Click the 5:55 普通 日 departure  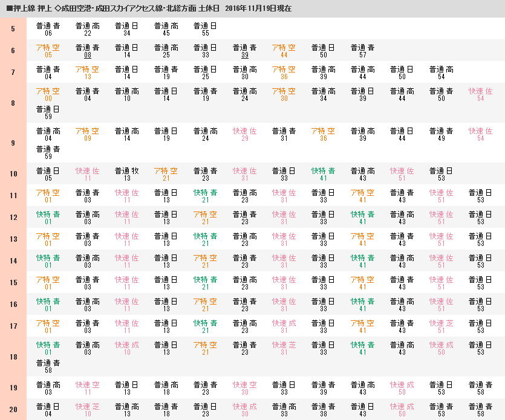tap(205, 29)
